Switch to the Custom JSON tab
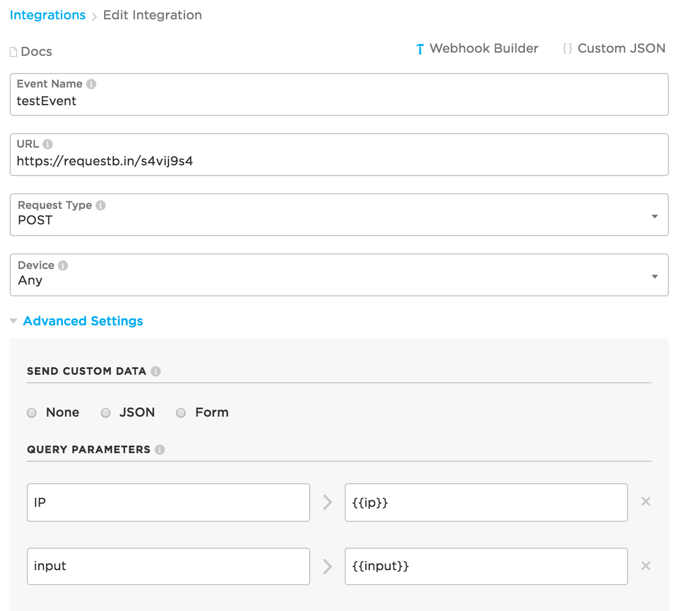700x611 pixels. [614, 48]
